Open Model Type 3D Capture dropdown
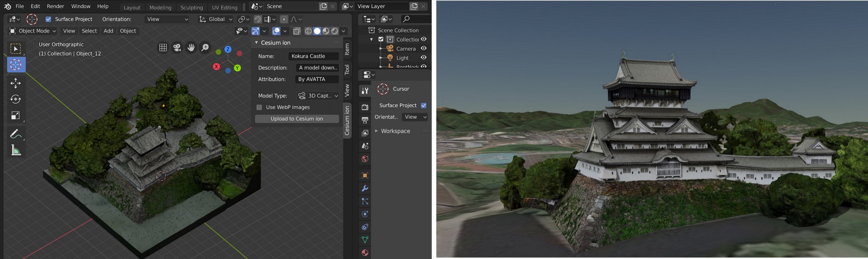The image size is (868, 259). coord(318,96)
